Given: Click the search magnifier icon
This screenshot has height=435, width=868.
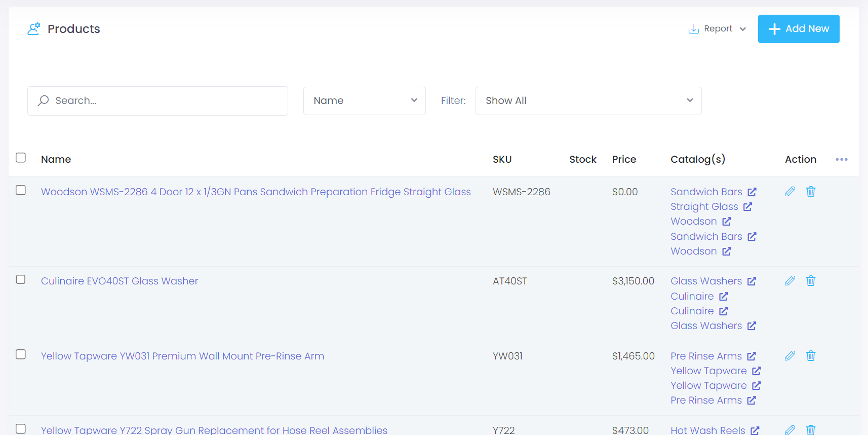Looking at the screenshot, I should pyautogui.click(x=44, y=100).
